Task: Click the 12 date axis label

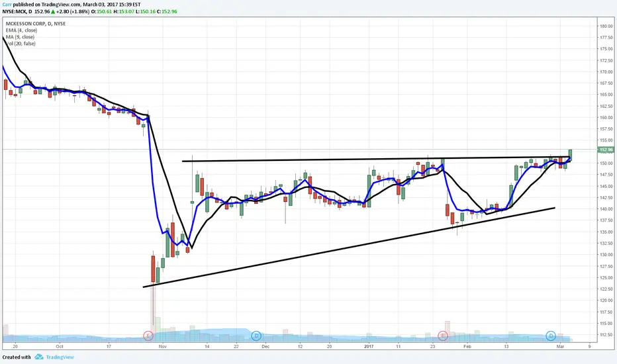Action: point(301,347)
